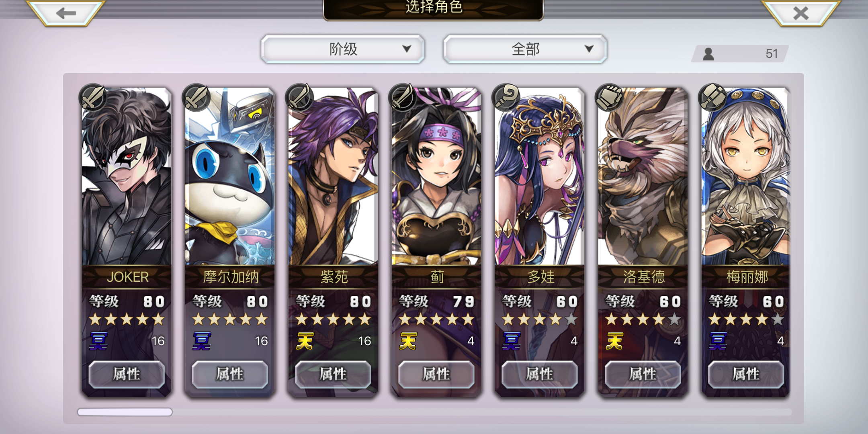Screen dimensions: 868x434
Task: Click the blade icon on 紫苑 card
Action: (x=299, y=98)
